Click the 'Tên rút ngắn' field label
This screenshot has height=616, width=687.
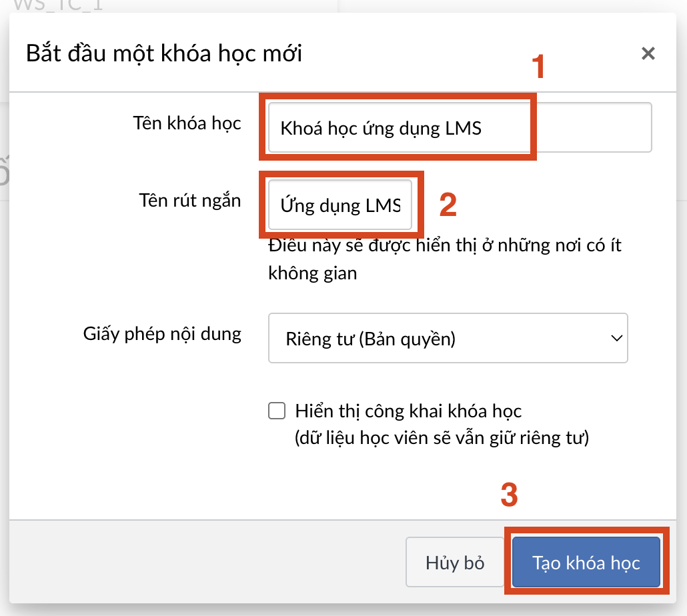(x=190, y=201)
